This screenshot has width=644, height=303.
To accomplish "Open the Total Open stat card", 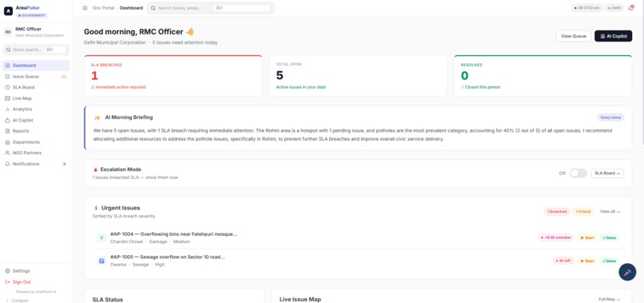I will (x=358, y=76).
